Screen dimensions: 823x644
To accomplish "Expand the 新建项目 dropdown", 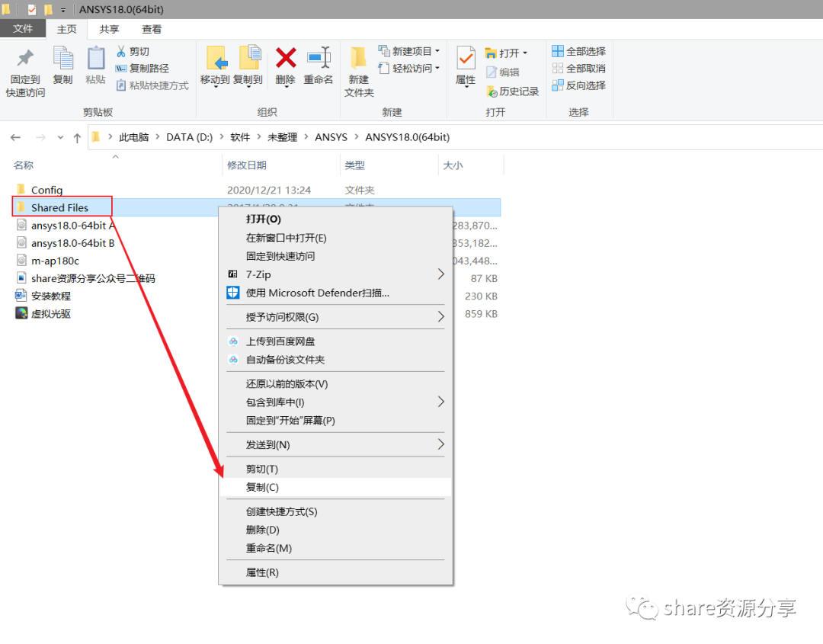I will coord(437,51).
